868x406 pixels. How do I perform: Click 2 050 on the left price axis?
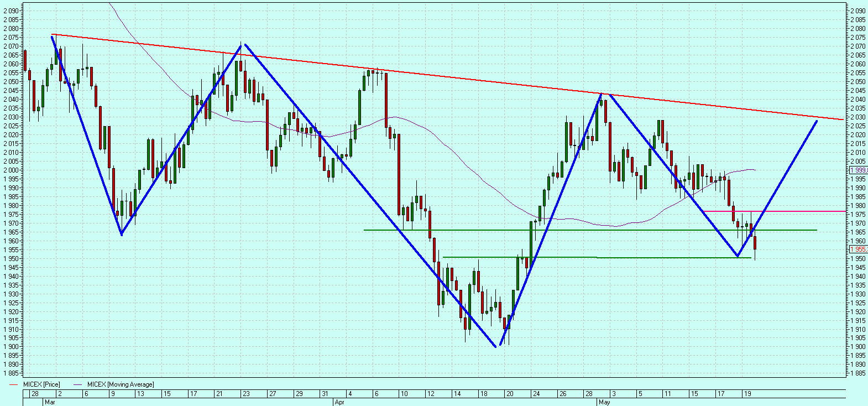pyautogui.click(x=11, y=81)
